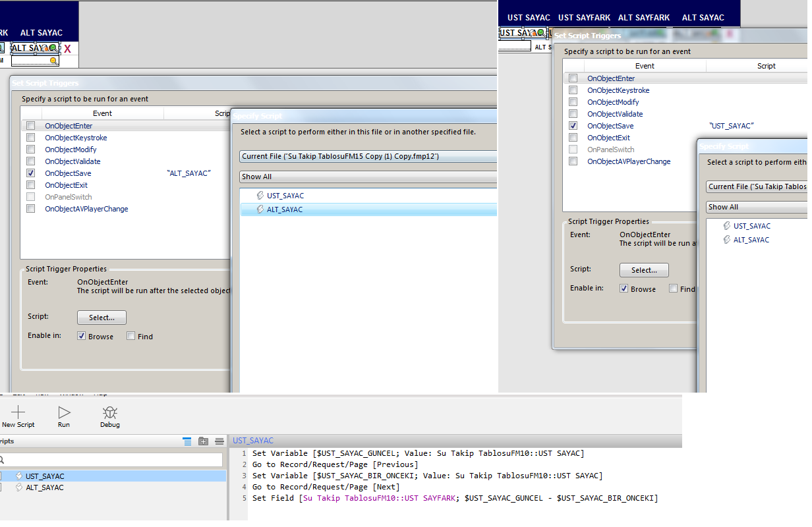Click the Scripts panel search field
The image size is (812, 527).
[112, 460]
